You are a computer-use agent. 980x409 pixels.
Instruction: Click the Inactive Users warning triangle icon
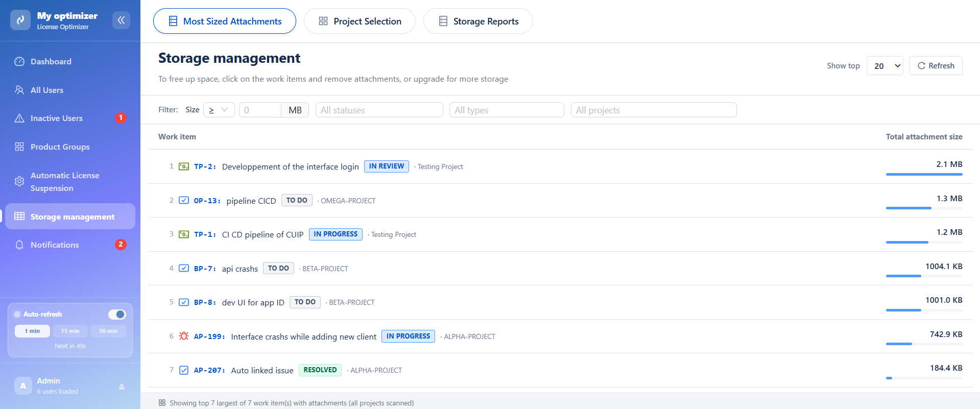point(19,118)
